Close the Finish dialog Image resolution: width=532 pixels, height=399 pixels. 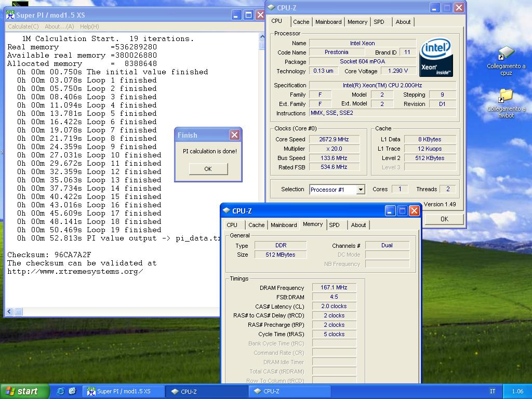point(234,135)
